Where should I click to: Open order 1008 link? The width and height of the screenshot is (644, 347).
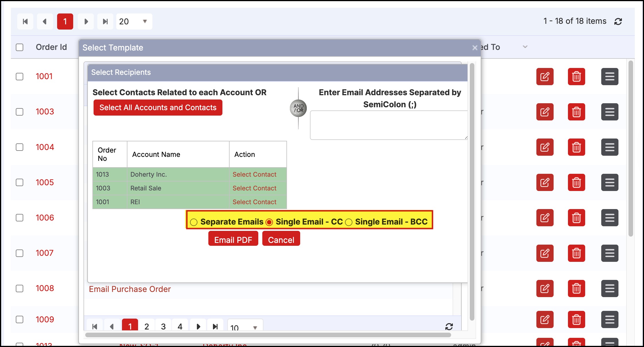(45, 288)
